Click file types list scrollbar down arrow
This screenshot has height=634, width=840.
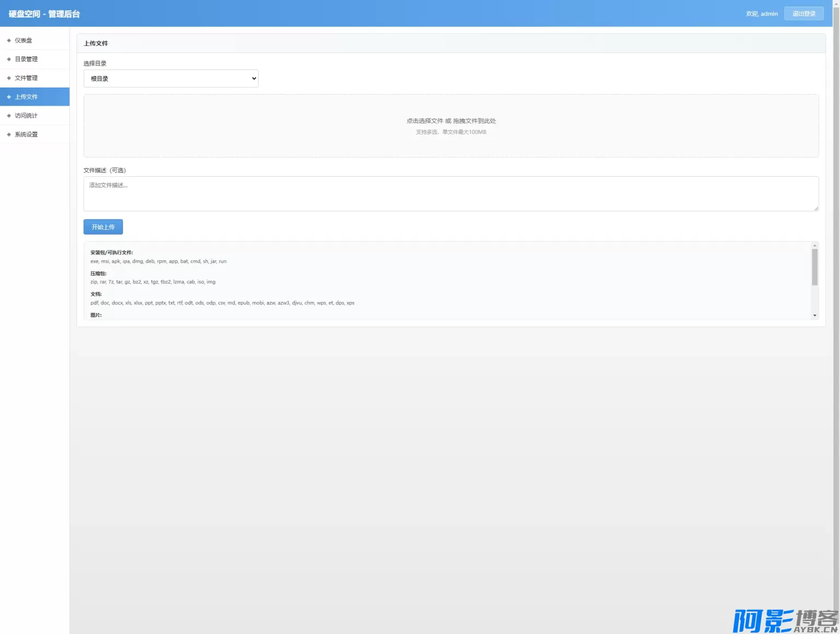click(814, 316)
